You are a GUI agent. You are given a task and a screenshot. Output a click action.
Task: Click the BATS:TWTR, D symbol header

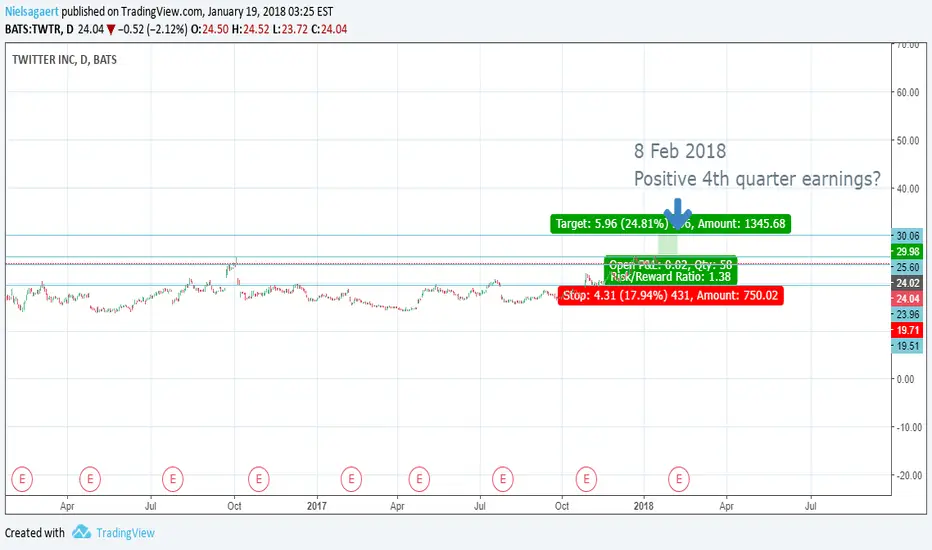39,29
